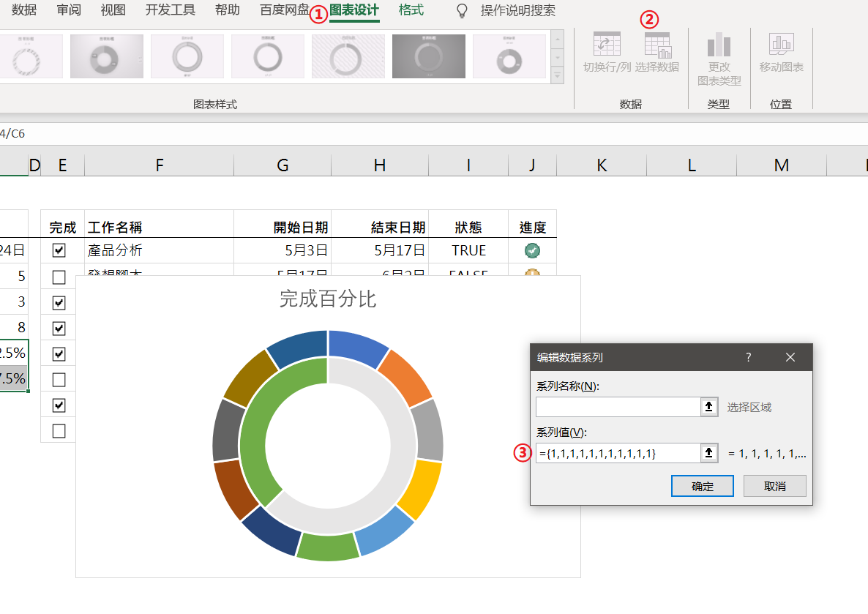The width and height of the screenshot is (868, 614).
Task: Click range selector arrow for 系列值 field
Action: [x=708, y=453]
